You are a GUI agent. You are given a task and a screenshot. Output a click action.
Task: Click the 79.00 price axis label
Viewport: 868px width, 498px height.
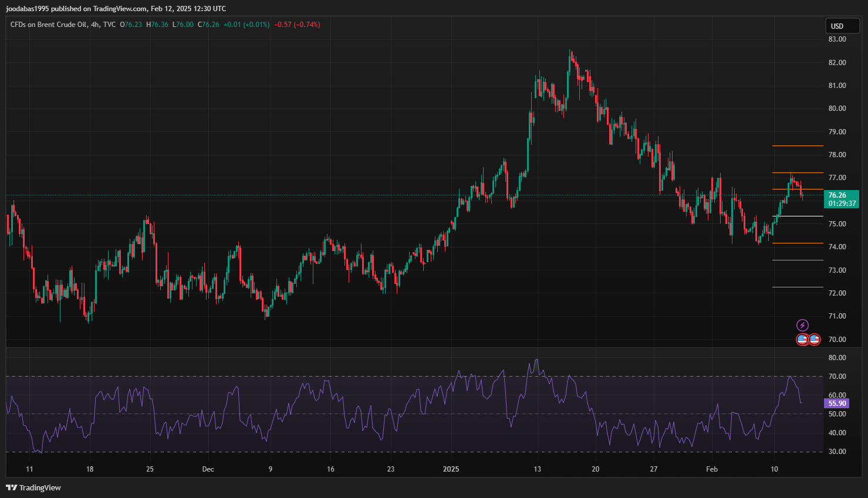click(x=837, y=131)
